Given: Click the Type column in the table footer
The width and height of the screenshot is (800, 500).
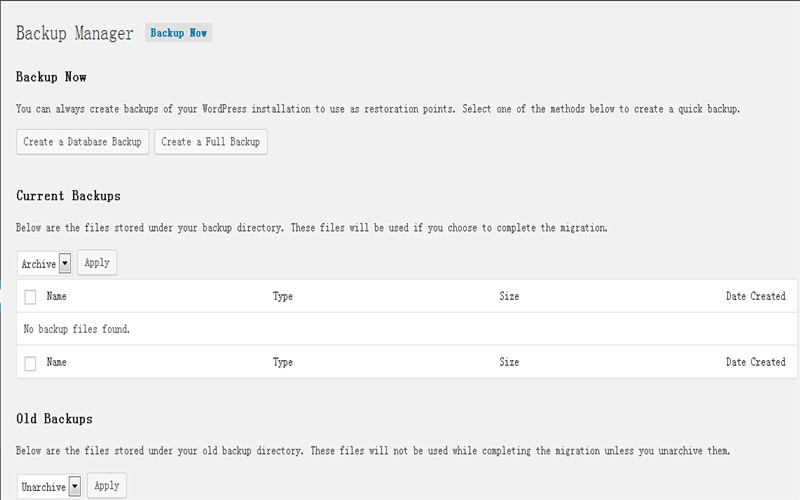Looking at the screenshot, I should [283, 362].
